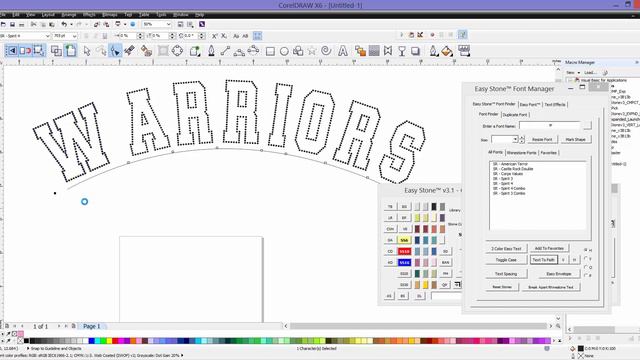Click the blue SS16 swatch in Easy Stone
The height and width of the screenshot is (360, 640).
(x=404, y=262)
